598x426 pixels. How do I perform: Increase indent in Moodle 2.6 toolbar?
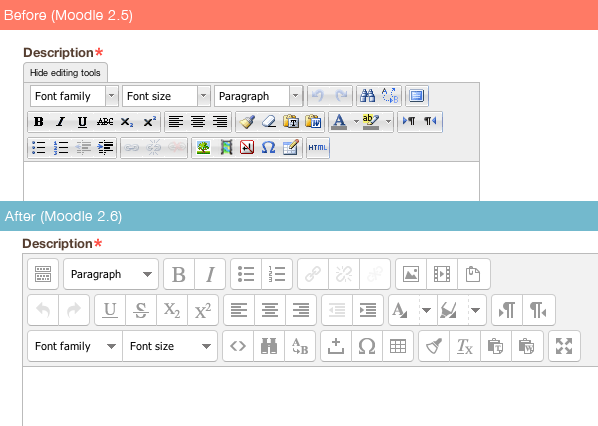coord(368,310)
